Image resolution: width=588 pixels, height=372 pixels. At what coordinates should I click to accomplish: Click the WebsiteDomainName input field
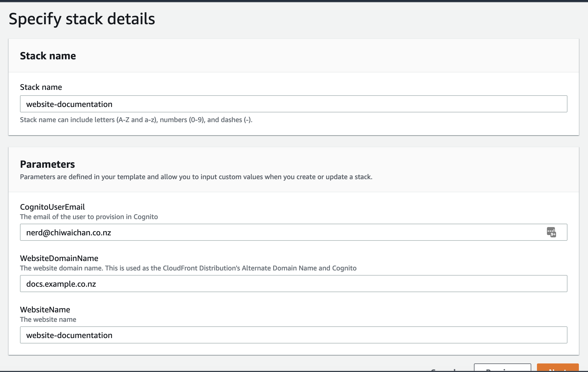[x=293, y=284]
